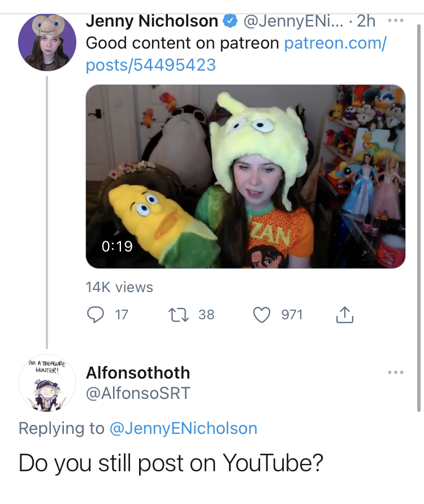
Task: Tap the 17 replies count
Action: coord(122,315)
